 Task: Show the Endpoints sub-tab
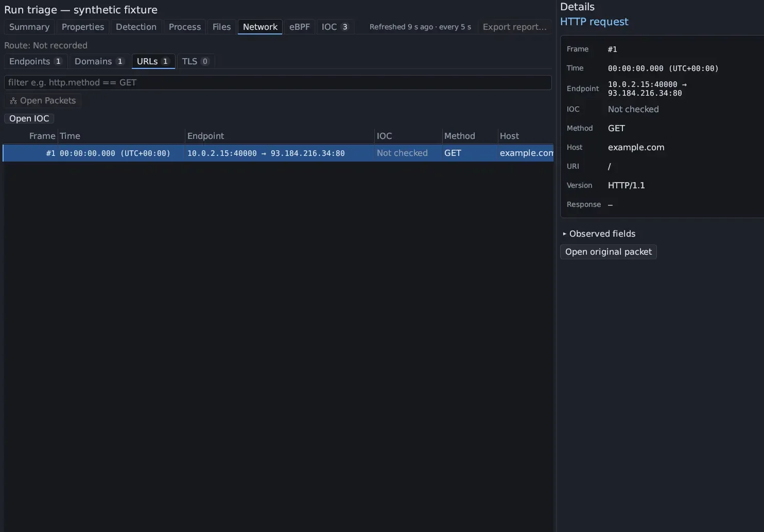point(36,61)
